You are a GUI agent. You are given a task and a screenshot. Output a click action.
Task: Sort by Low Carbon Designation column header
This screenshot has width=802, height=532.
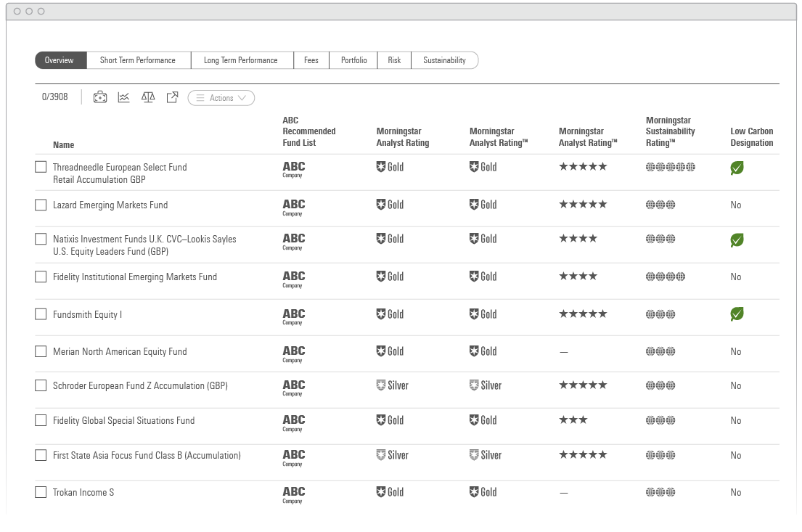(751, 137)
